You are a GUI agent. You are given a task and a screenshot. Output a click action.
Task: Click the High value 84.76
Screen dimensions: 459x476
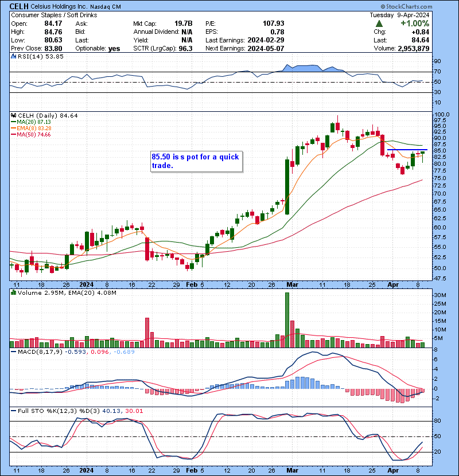point(53,32)
